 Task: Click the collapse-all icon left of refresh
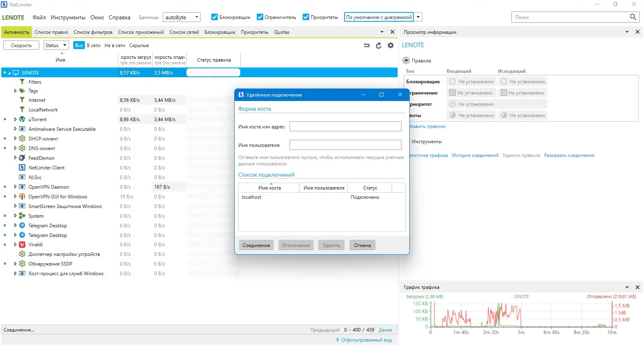[x=367, y=45]
